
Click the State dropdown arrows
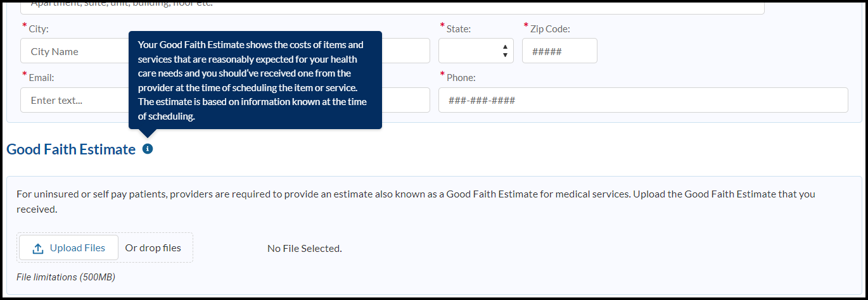point(505,51)
